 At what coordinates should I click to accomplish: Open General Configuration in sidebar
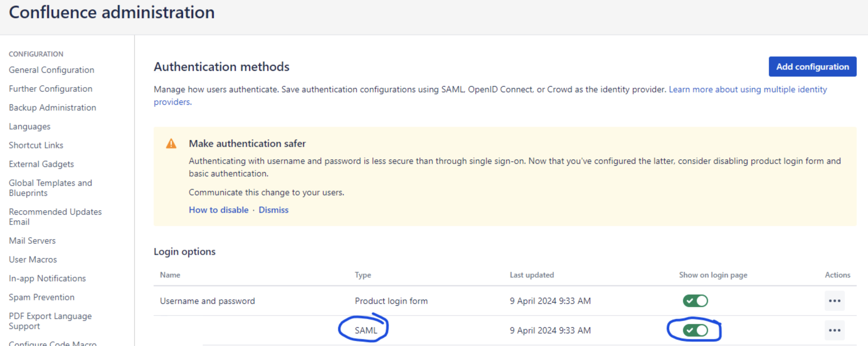pyautogui.click(x=51, y=70)
